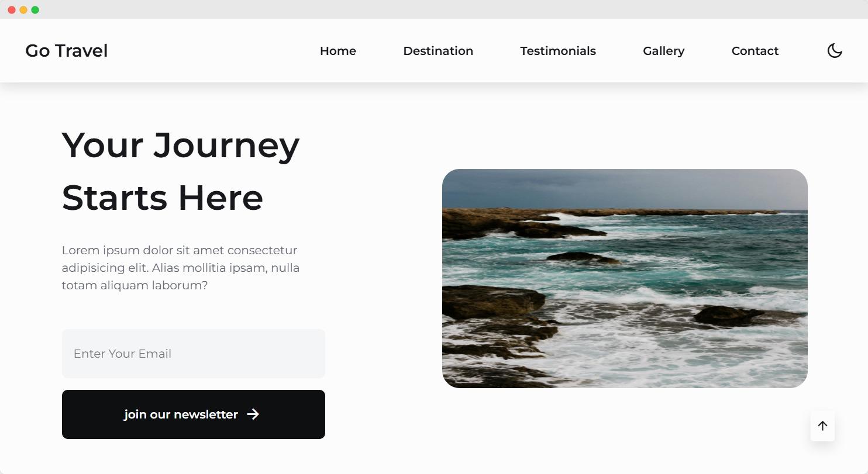The width and height of the screenshot is (868, 474).
Task: Click the rocky ocean shoreline photo
Action: coord(625,278)
